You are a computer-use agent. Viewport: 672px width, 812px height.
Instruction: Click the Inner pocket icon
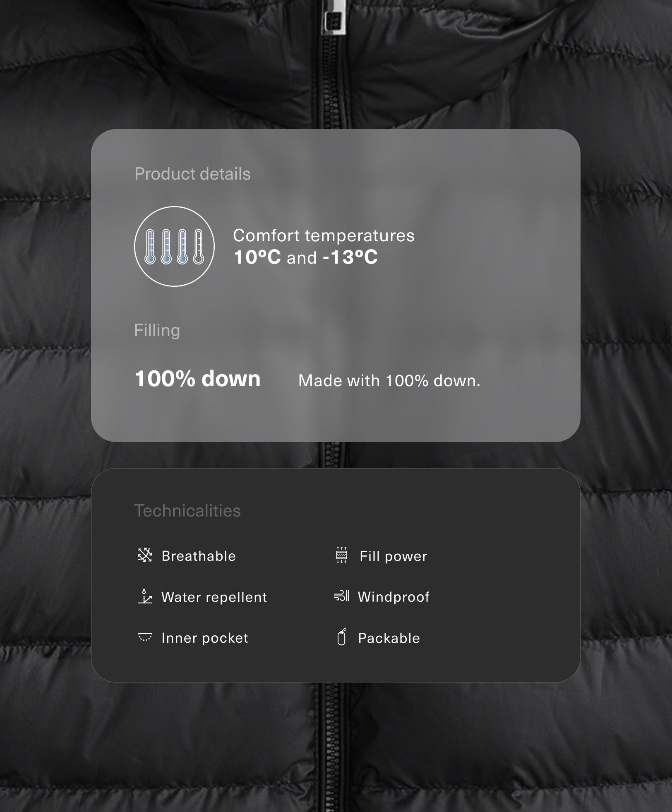click(x=145, y=637)
